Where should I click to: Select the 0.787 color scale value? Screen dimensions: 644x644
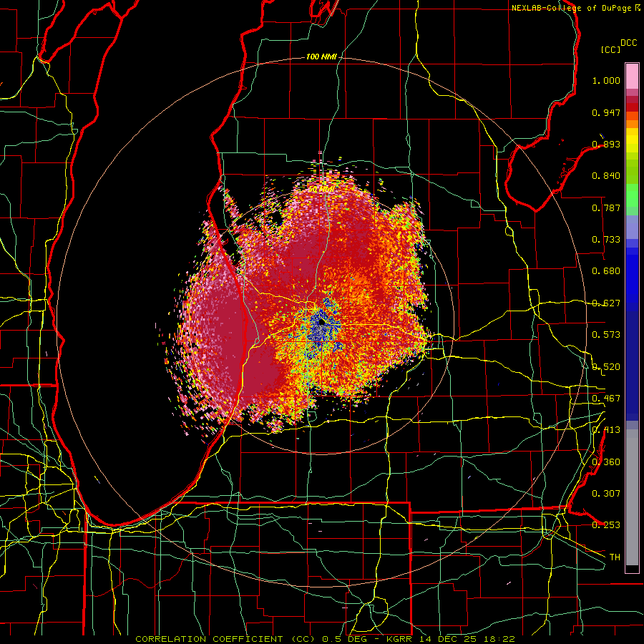[606, 208]
